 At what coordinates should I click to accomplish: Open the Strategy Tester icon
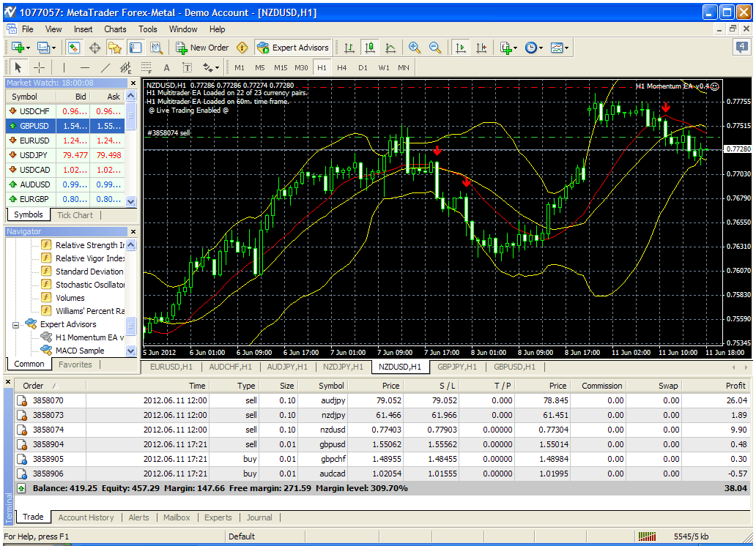156,48
